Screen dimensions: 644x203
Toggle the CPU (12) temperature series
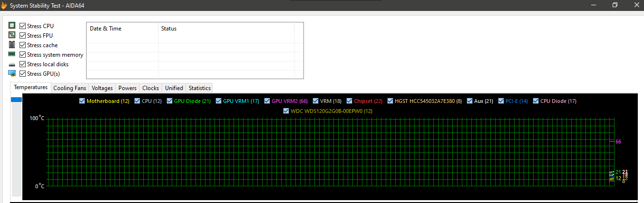137,101
